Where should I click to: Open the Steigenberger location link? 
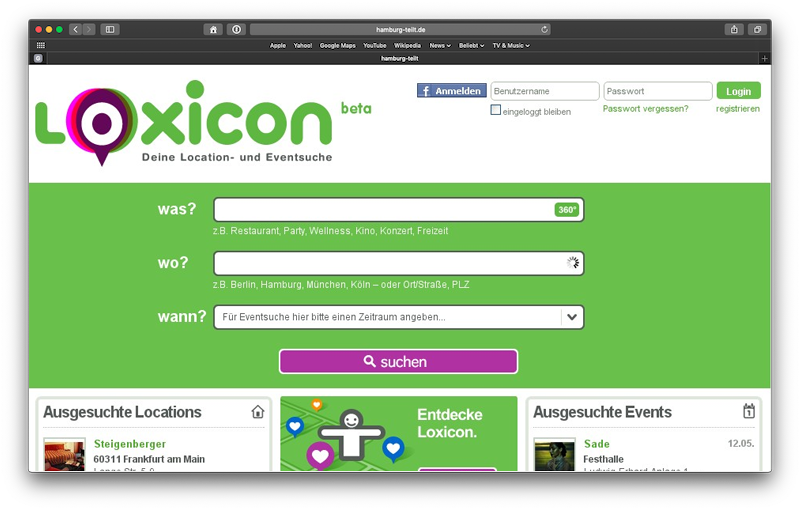[130, 444]
